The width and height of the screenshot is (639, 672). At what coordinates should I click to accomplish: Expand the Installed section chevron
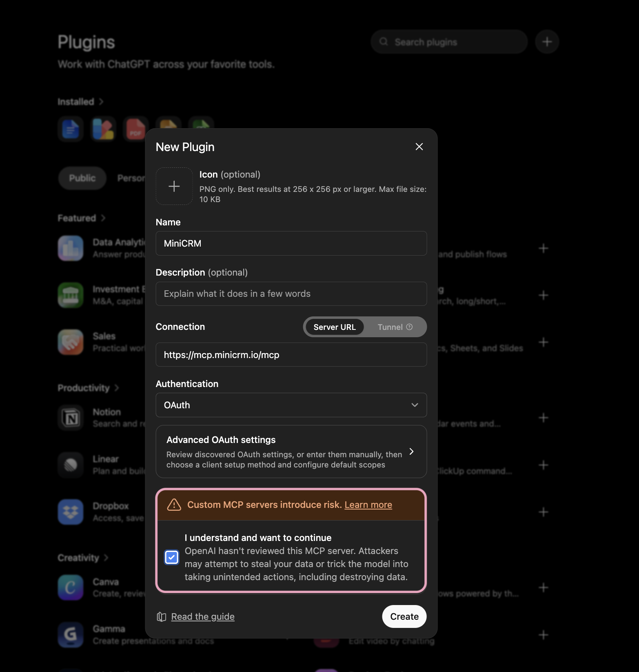(101, 102)
